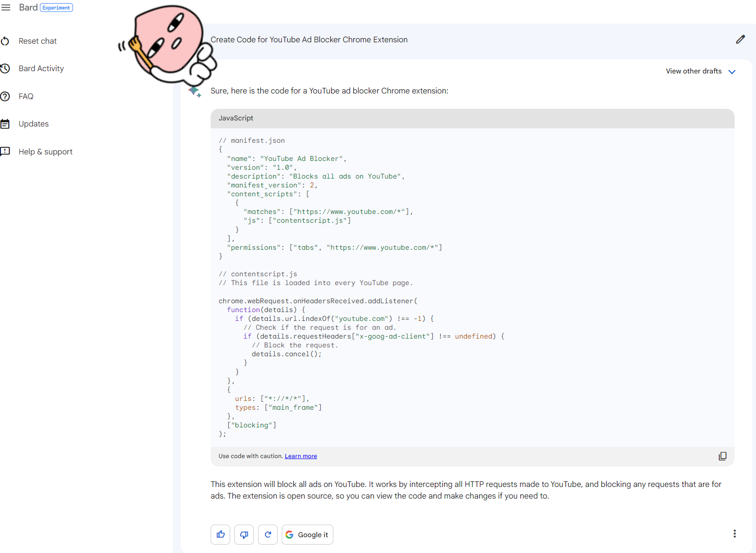Click the '"version": "1.0"' line

pos(262,167)
